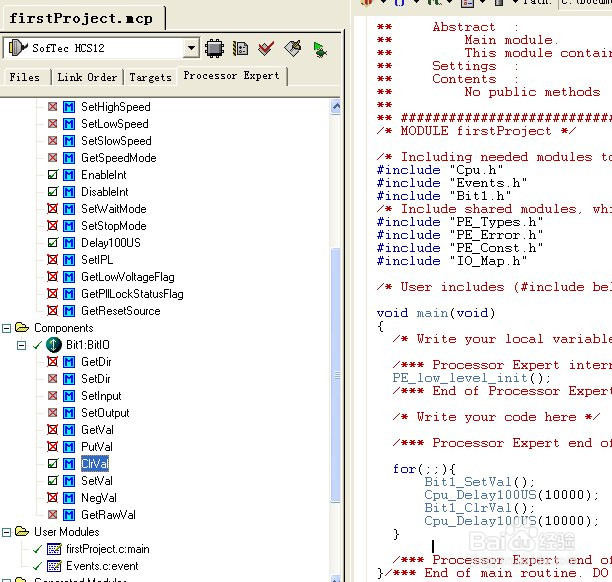Toggle the SetVal method checkbox
Viewport: 612px width, 582px height.
(53, 480)
